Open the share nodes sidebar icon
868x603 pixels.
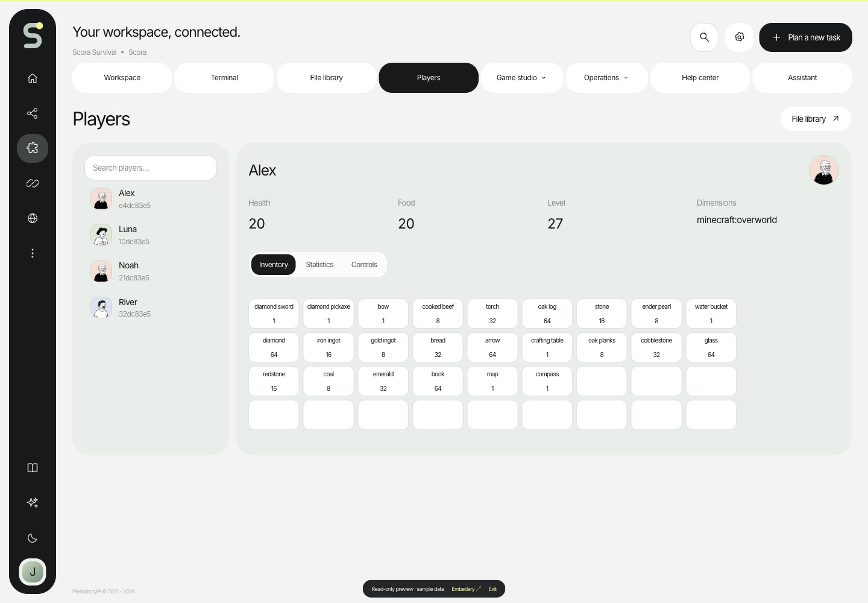point(33,113)
